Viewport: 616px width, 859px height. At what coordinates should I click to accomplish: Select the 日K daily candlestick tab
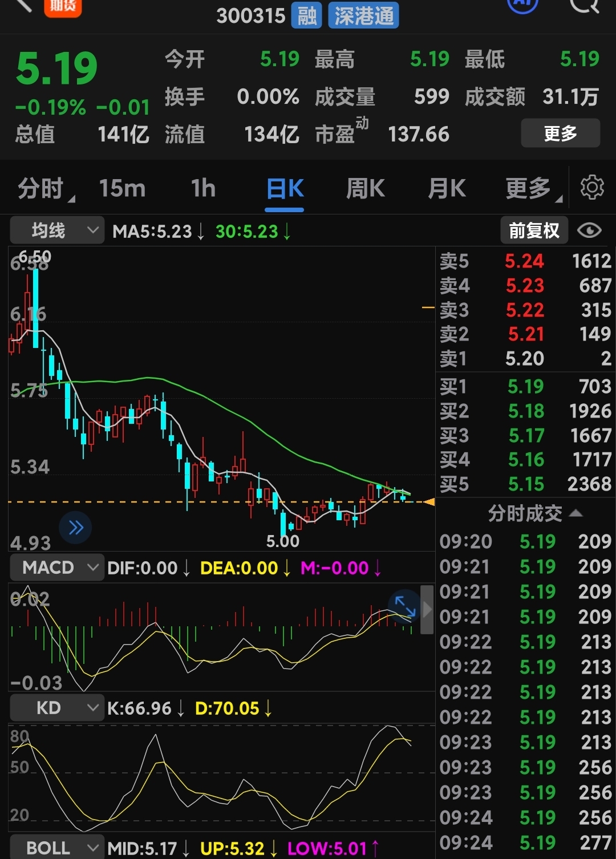point(285,188)
